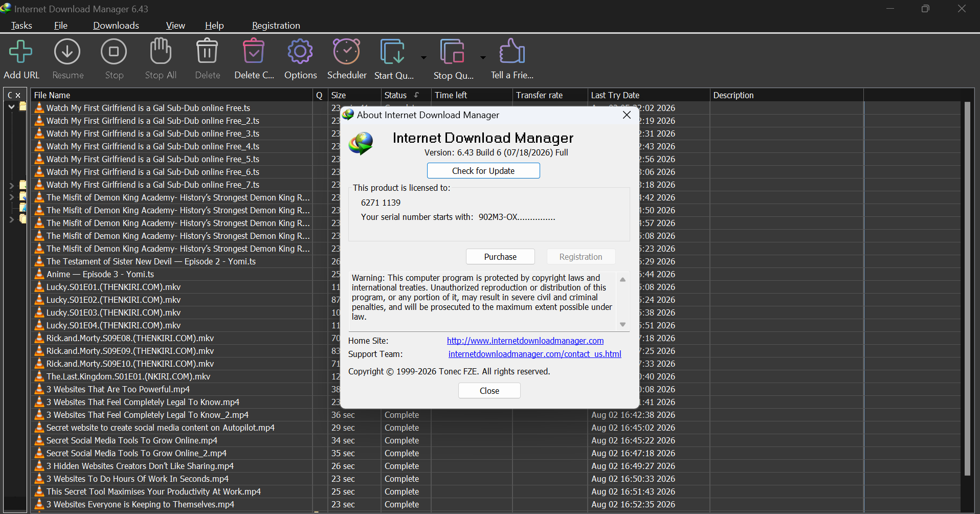Viewport: 980px width, 514px height.
Task: Close the About dialog with X
Action: (x=627, y=115)
